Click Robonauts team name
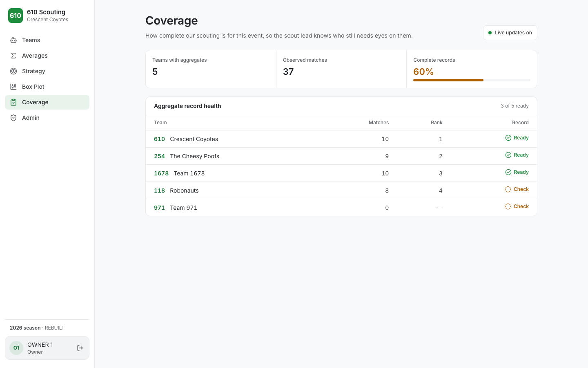The image size is (588, 368). click(x=184, y=191)
